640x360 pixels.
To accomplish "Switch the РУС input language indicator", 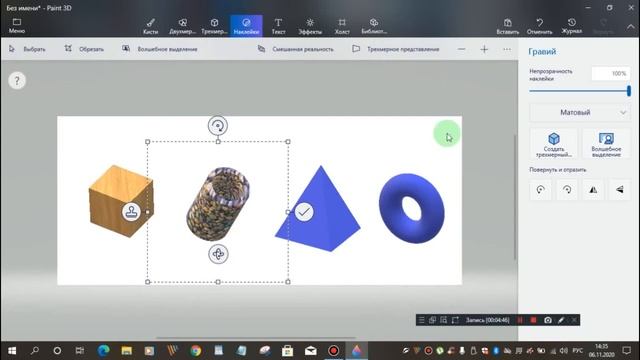I will (577, 351).
